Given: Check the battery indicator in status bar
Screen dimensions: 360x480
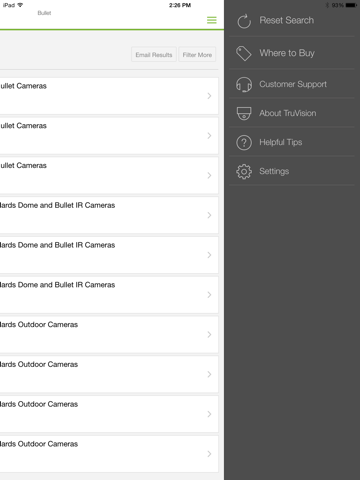Looking at the screenshot, I should pos(351,5).
